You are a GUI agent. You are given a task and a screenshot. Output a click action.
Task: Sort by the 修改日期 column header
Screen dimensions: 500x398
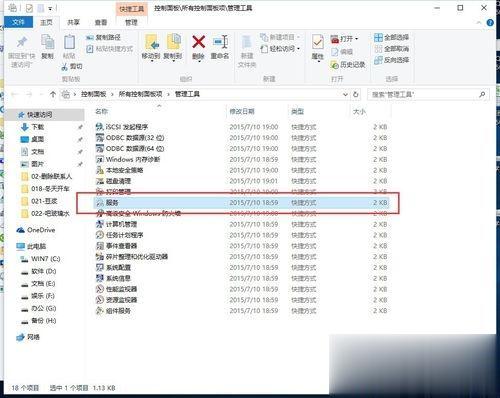pyautogui.click(x=242, y=112)
